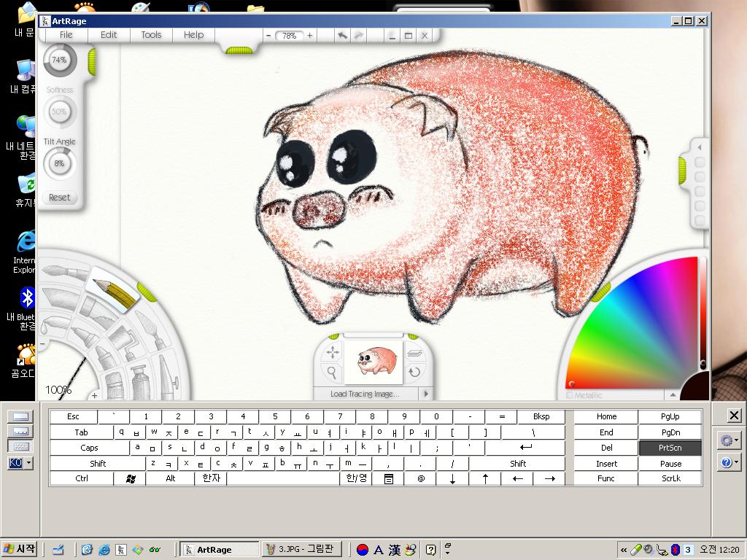Toggle the tool picker green handle
Viewport: 747px width, 560px height.
pyautogui.click(x=147, y=292)
